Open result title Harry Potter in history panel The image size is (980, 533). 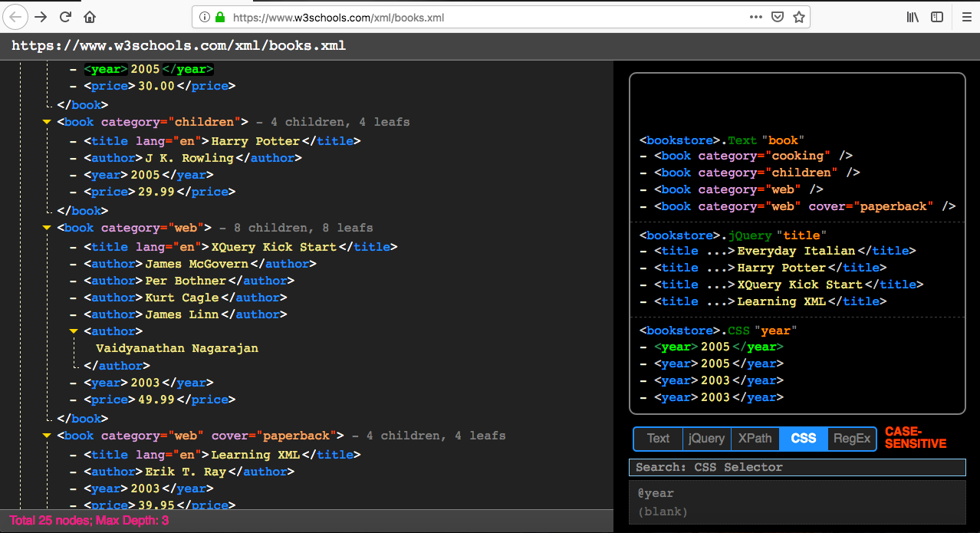tap(771, 268)
